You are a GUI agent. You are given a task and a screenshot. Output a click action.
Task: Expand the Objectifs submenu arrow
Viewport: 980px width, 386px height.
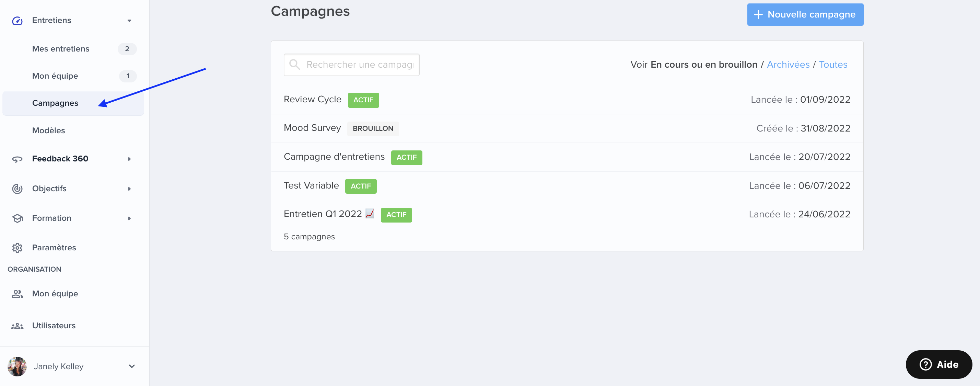[x=129, y=189]
